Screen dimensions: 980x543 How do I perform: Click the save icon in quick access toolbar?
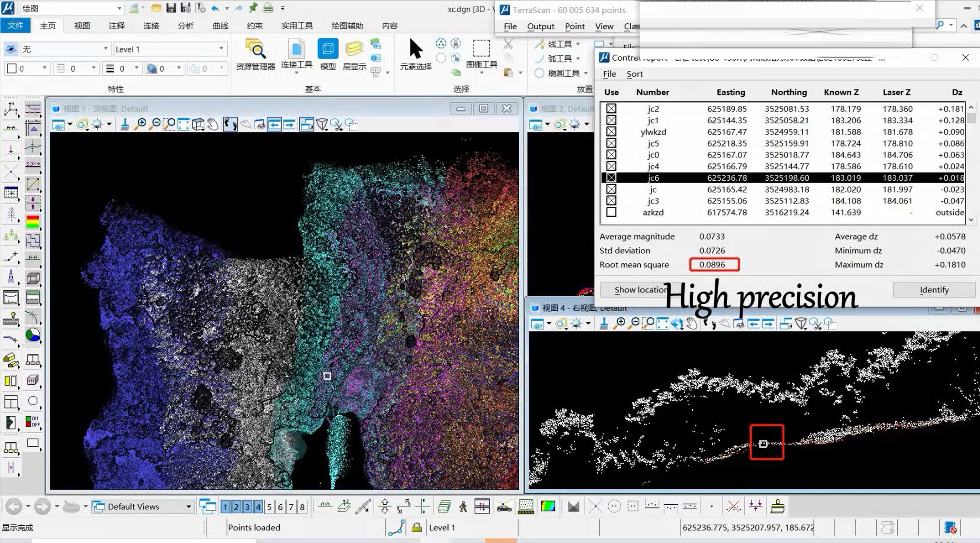coord(171,8)
